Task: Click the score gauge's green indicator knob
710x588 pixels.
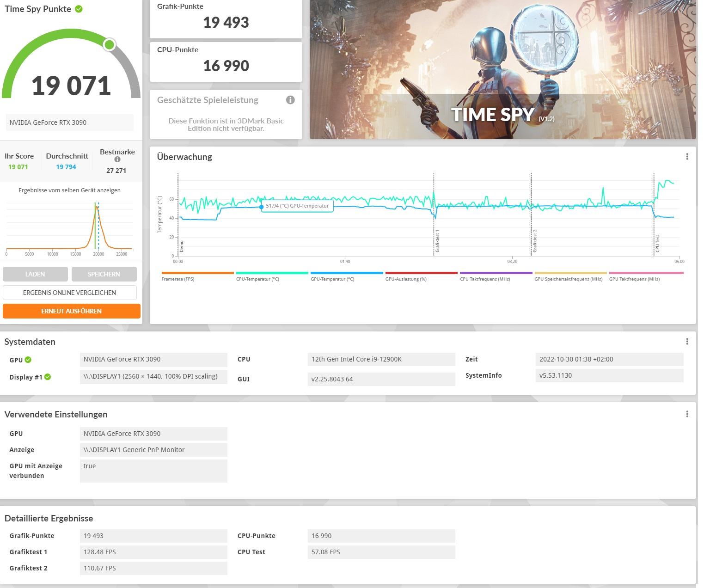Action: coord(110,45)
